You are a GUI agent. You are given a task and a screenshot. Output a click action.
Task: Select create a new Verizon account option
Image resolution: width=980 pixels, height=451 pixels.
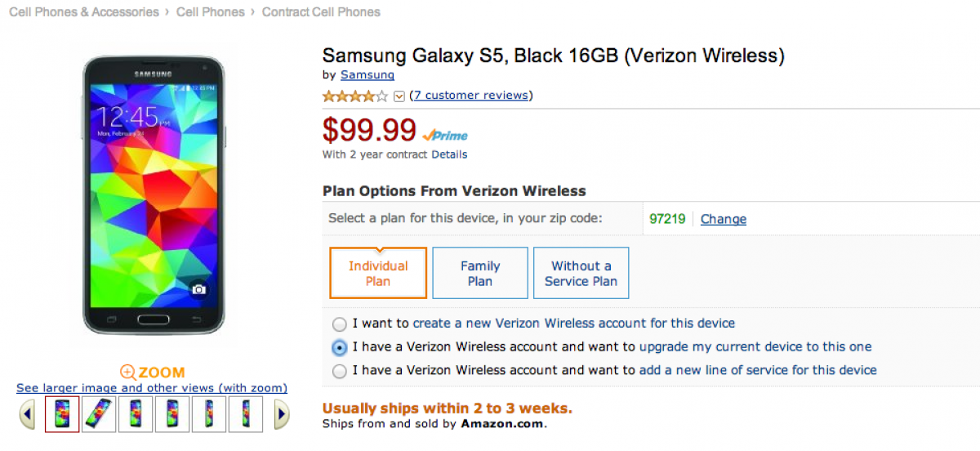coord(340,324)
